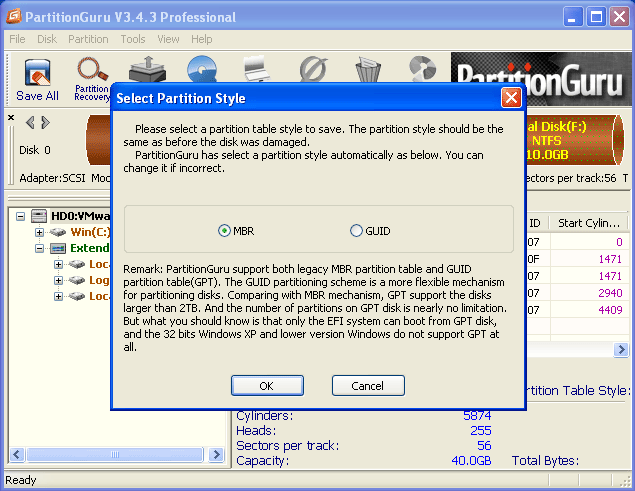Viewport: 635px width, 491px height.
Task: Click the PartitionGuru title bar app icon
Action: pyautogui.click(x=14, y=16)
